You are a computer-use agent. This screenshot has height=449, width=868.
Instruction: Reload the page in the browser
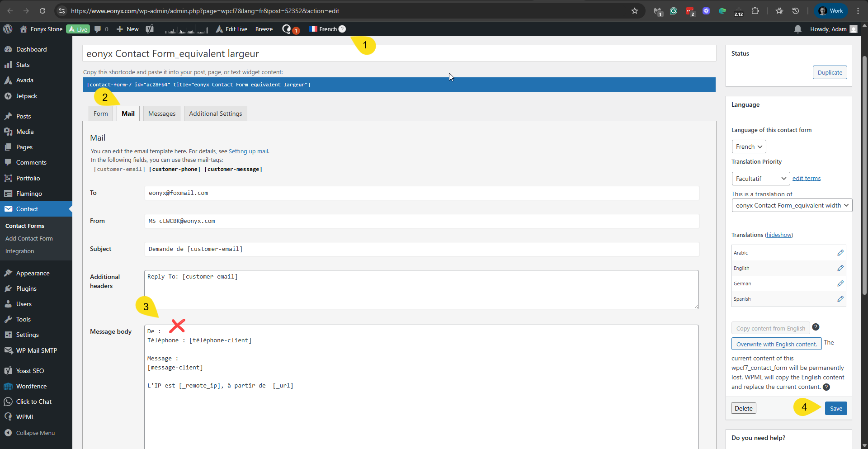[42, 11]
